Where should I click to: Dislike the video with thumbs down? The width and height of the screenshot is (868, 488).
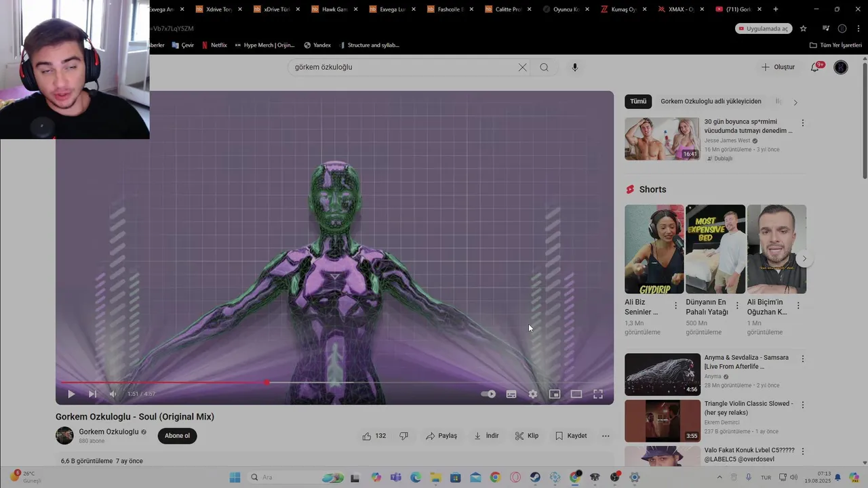tap(403, 436)
